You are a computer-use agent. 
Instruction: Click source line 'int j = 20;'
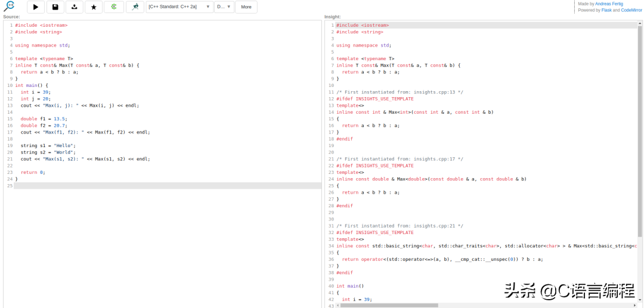coord(36,99)
